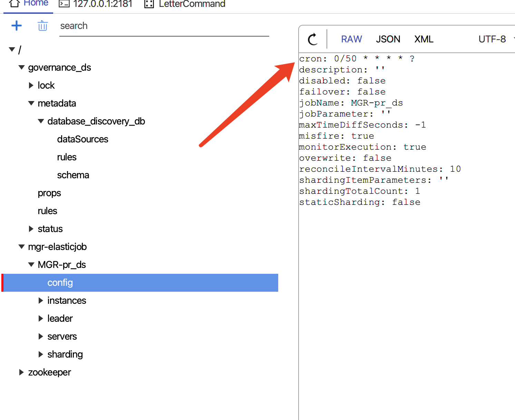The image size is (515, 420).
Task: Select the metadata tree node
Action: (57, 103)
